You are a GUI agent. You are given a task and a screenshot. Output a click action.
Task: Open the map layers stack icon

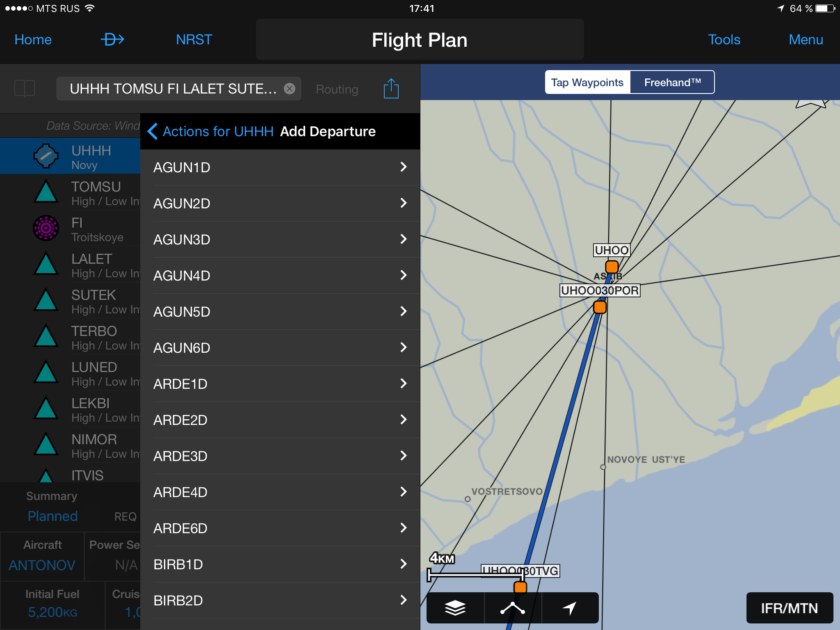(455, 608)
